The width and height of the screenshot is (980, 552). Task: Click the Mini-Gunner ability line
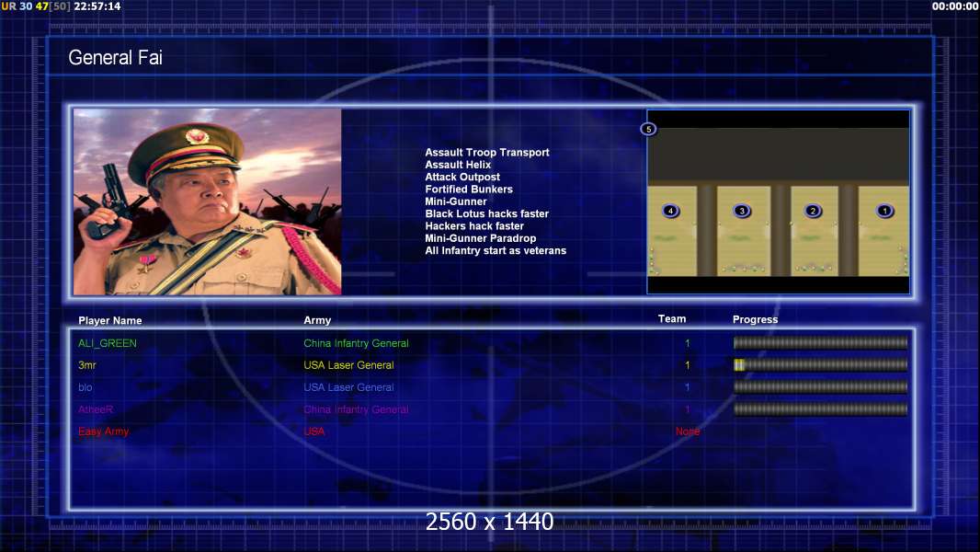tap(456, 201)
